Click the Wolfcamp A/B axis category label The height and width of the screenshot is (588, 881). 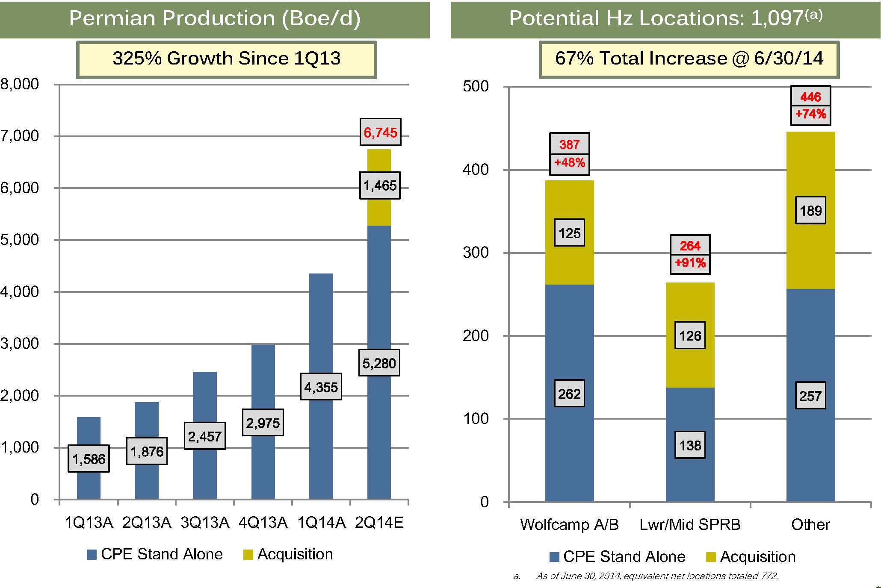[569, 524]
